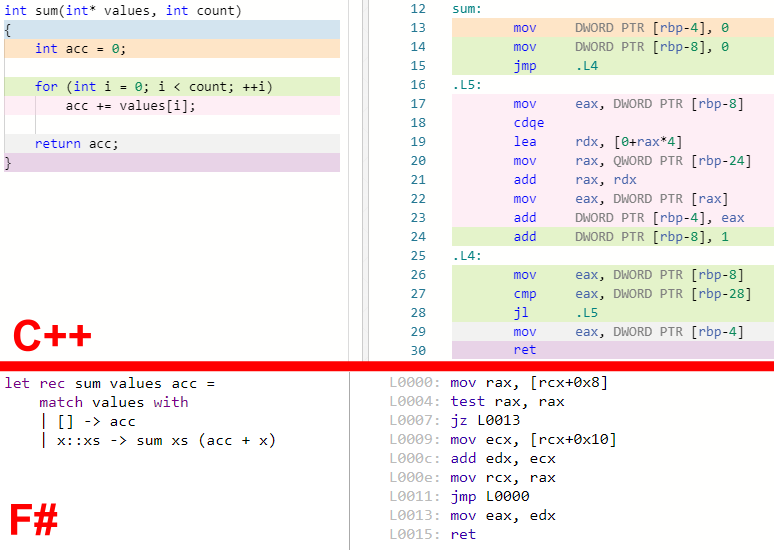Viewport: 774px width, 550px height.
Task: Click 'add DWORD PTR [rbp-8], 1' on line 24
Action: (621, 237)
